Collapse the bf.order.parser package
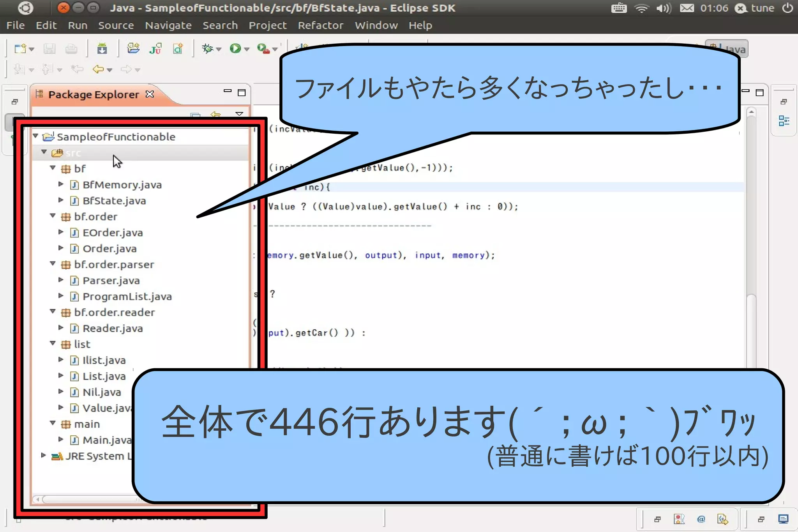 [53, 264]
